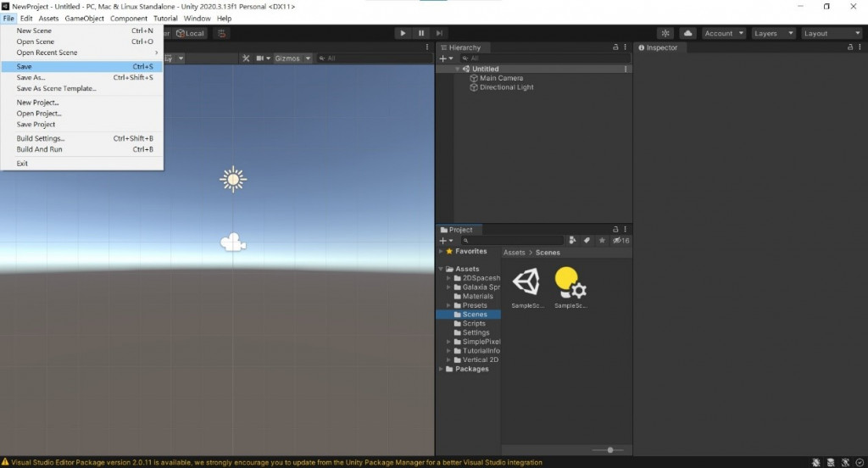Collapse the Untitled scene in Hierarchy

coord(458,69)
